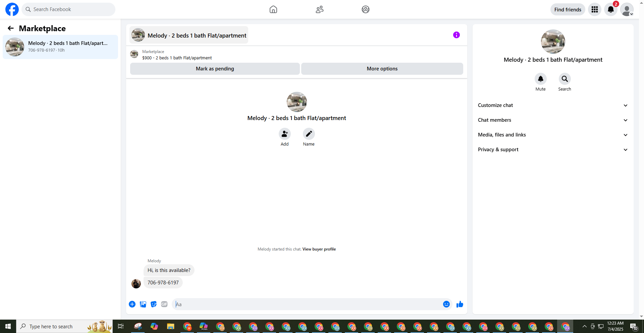Image resolution: width=644 pixels, height=333 pixels.
Task: Open the notifications bell in the header
Action: pos(611,9)
